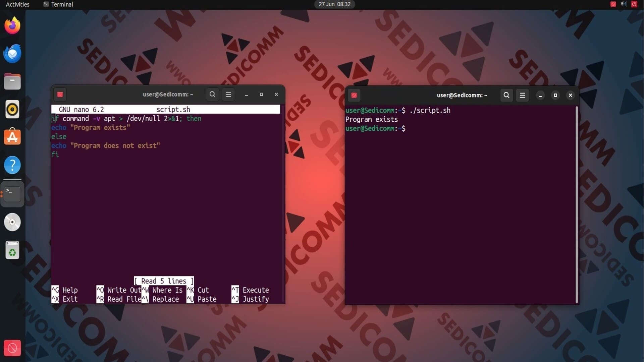Click the volume indicator in top bar
The height and width of the screenshot is (362, 644).
pos(623,4)
